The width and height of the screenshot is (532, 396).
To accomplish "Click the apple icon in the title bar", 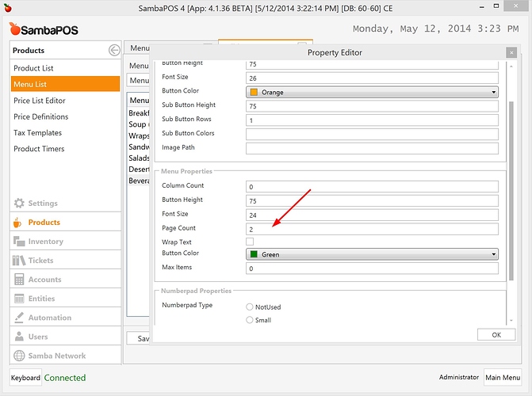I will [7, 8].
